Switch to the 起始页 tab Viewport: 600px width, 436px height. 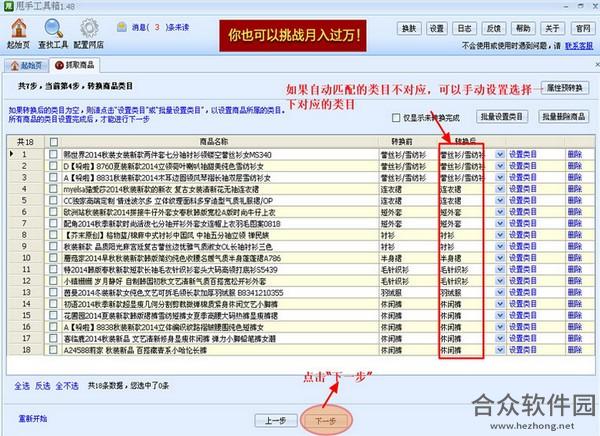pyautogui.click(x=26, y=65)
